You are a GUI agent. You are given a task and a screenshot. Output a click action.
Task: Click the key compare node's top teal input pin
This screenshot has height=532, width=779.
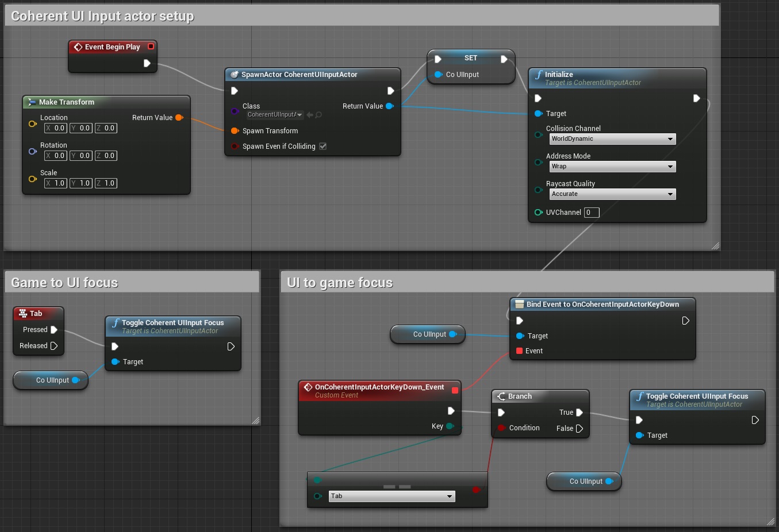[x=317, y=480]
